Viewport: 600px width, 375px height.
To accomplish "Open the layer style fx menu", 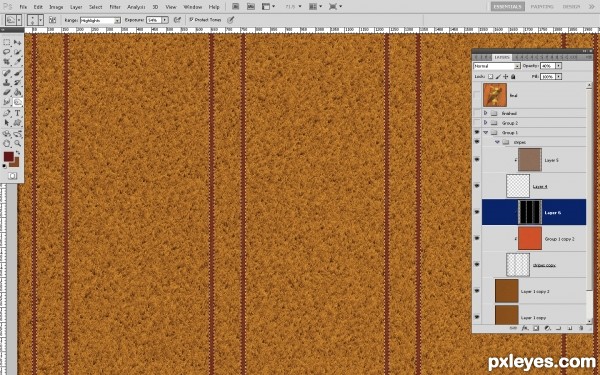I will (x=525, y=328).
